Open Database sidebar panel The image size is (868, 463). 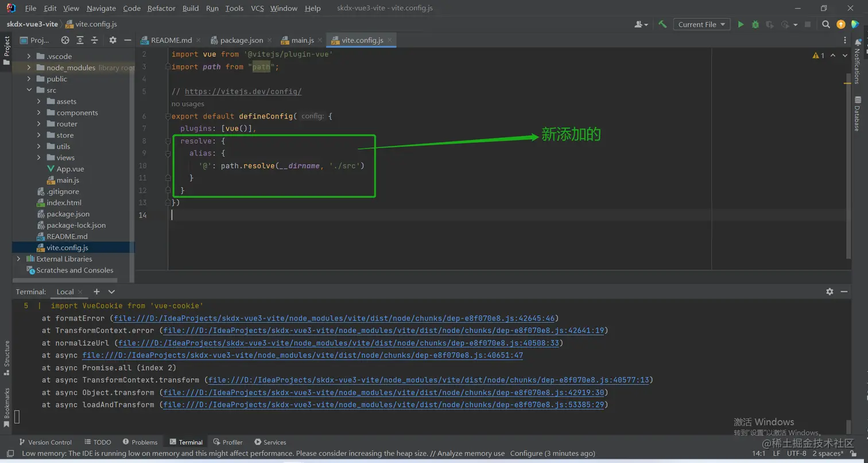point(857,112)
